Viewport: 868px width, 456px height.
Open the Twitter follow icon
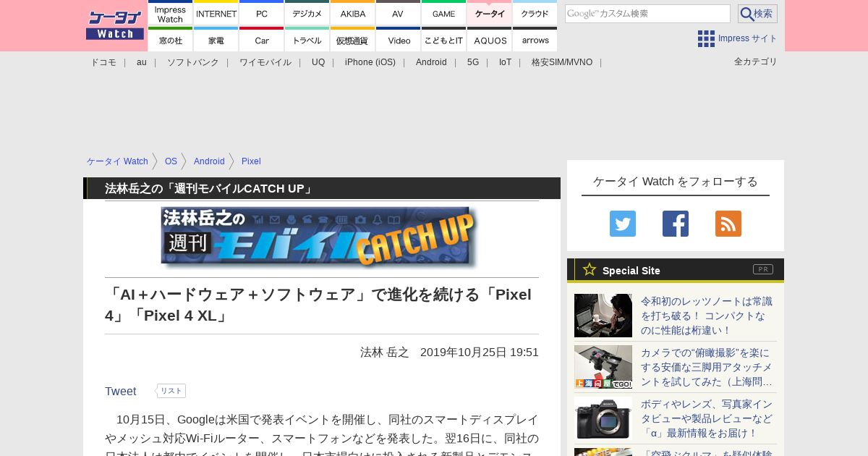pos(623,224)
